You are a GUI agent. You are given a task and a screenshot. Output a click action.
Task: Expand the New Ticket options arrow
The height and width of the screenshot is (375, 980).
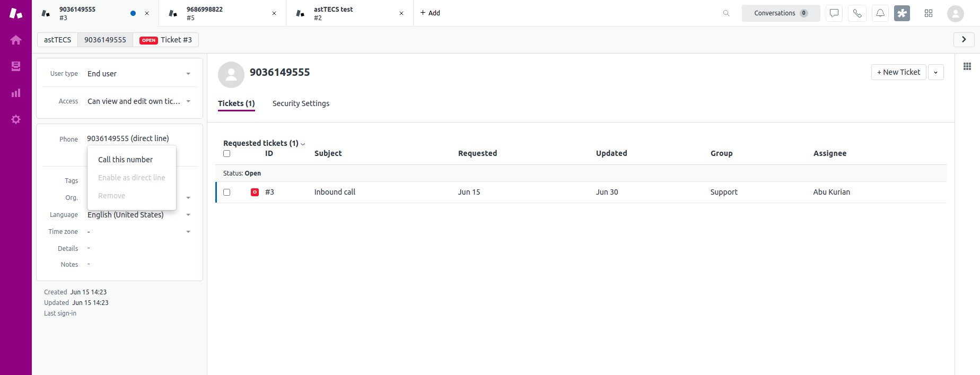[x=935, y=73]
